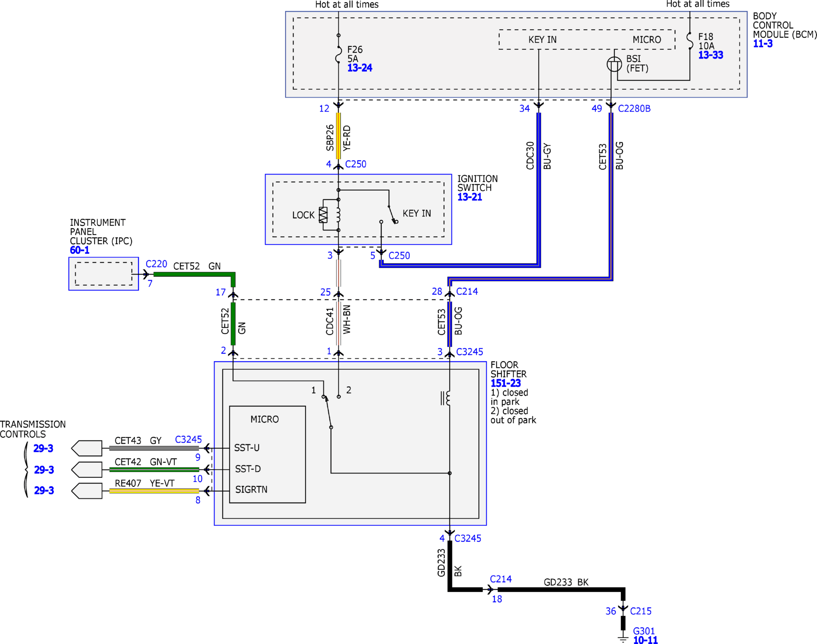This screenshot has width=817, height=644.
Task: Select the BSI (FET) transistor symbol
Action: 614,64
